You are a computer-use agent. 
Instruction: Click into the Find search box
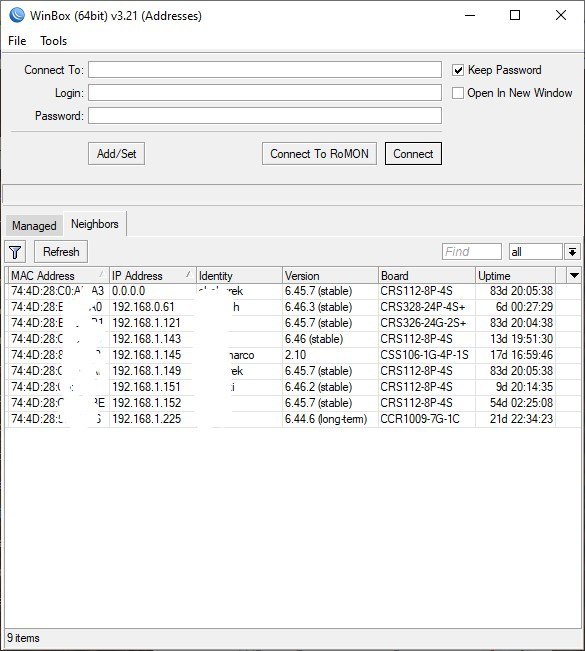tap(472, 252)
